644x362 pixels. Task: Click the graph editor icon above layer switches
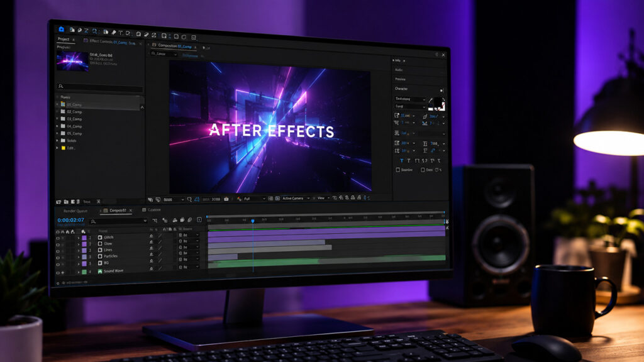[199, 219]
